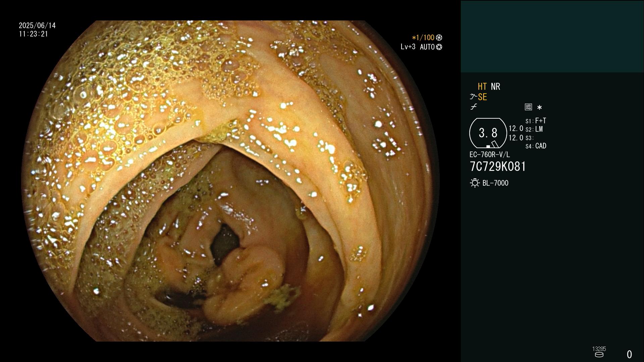Click the iris aperture icon beside AUTO
This screenshot has width=644, height=362.
tap(439, 47)
